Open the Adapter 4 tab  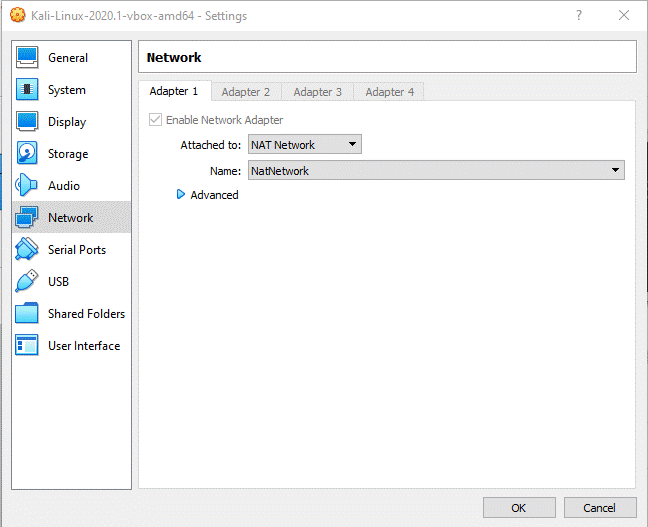[x=389, y=92]
